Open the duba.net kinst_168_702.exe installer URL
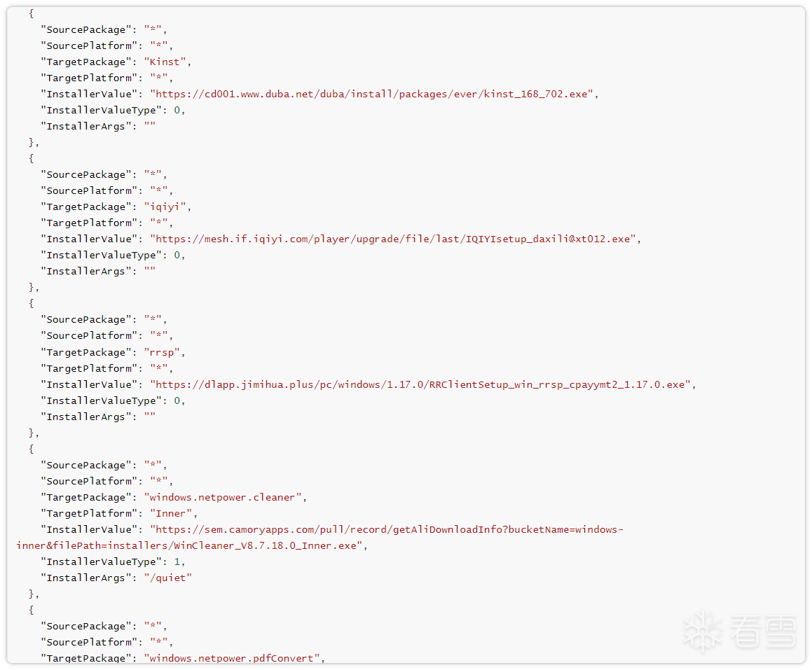Screen dimensions: 812x670 pyautogui.click(x=374, y=94)
